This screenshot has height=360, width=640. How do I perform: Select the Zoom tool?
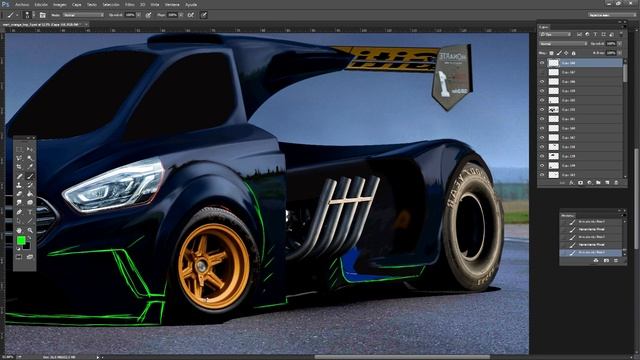coord(30,231)
